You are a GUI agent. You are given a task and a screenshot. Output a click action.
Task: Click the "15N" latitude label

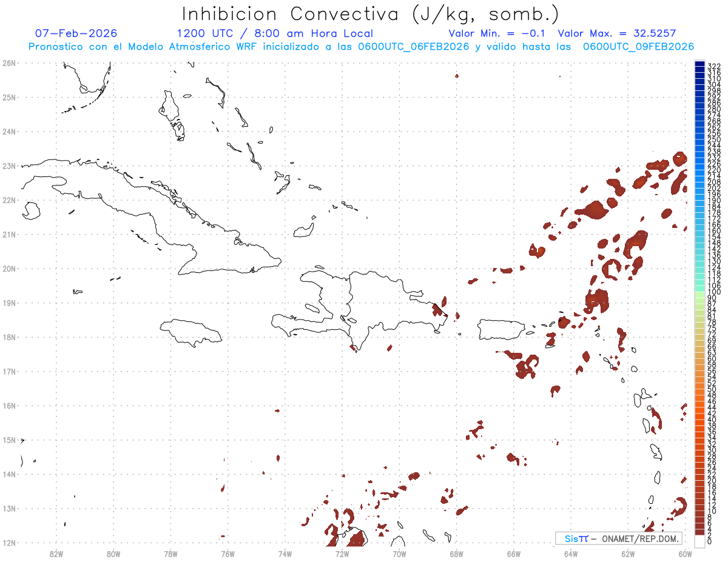point(9,440)
